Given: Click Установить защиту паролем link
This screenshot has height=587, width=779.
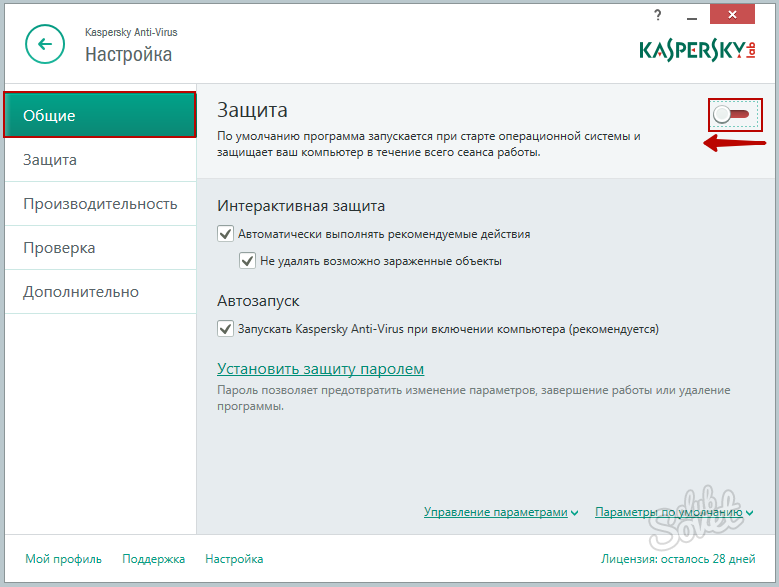Looking at the screenshot, I should pos(320,369).
